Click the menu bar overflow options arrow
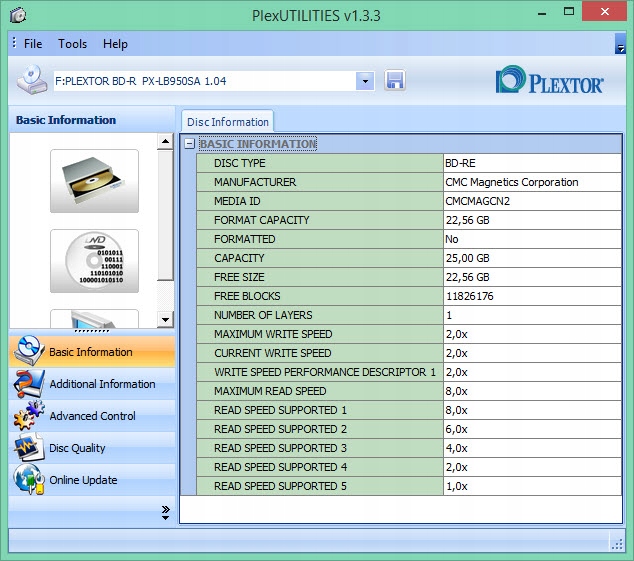 [x=620, y=44]
